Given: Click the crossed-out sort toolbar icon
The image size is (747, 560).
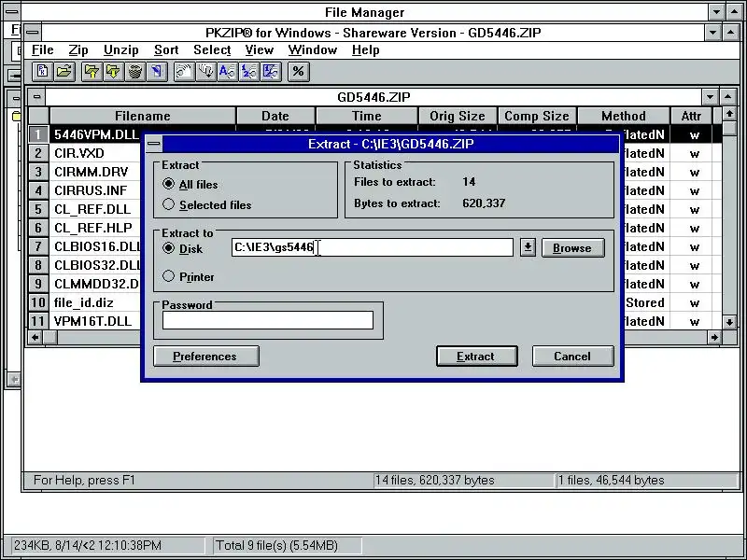Looking at the screenshot, I should click(x=271, y=72).
